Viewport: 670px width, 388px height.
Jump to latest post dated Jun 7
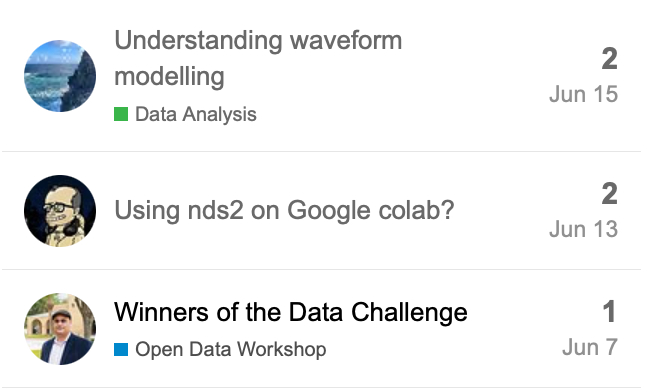click(590, 347)
